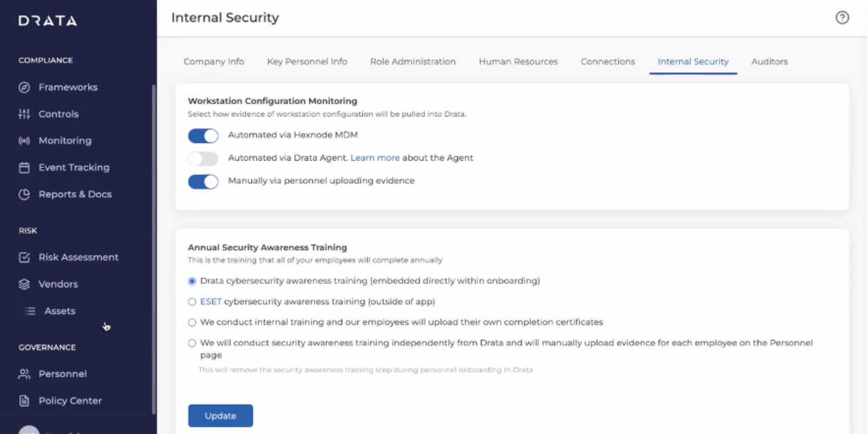
Task: Click the sidebar vertical scrollbar
Action: pos(153,249)
